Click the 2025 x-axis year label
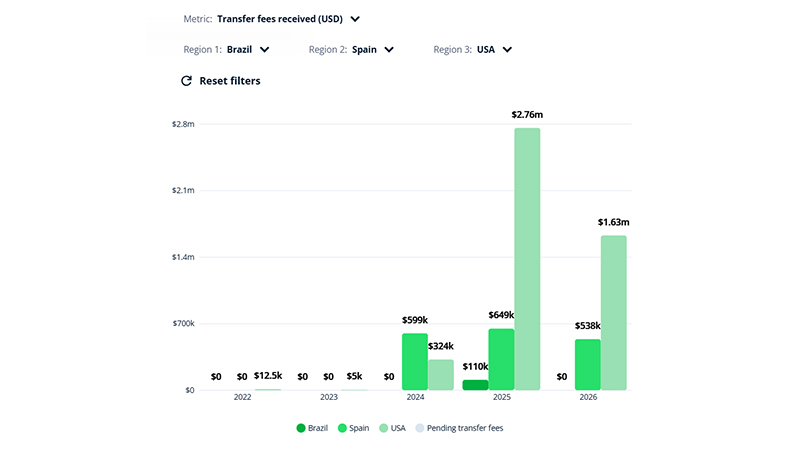Image resolution: width=800 pixels, height=450 pixels. pos(501,398)
